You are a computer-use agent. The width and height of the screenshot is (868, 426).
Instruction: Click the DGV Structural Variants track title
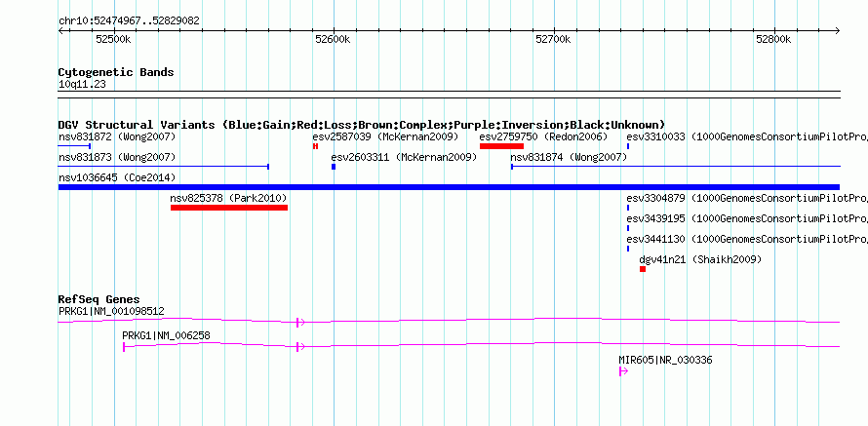[362, 125]
